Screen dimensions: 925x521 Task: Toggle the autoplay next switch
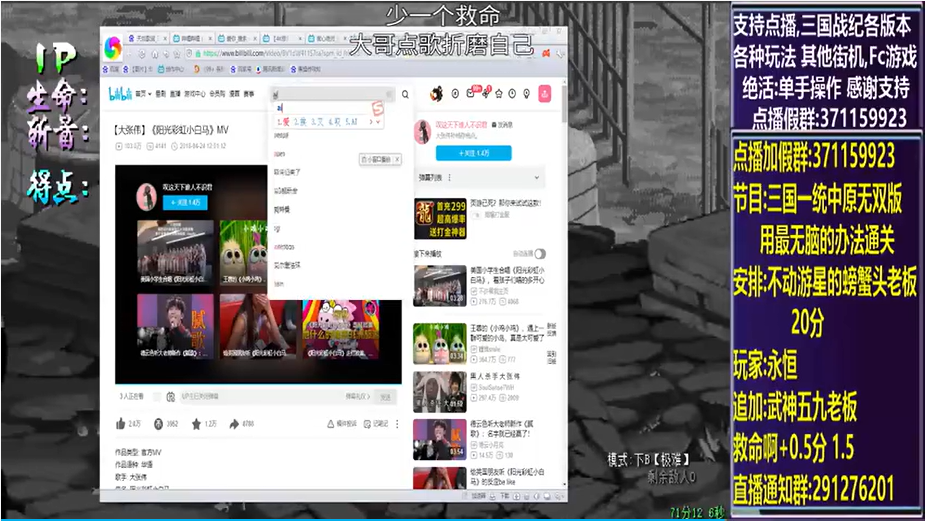(x=540, y=254)
